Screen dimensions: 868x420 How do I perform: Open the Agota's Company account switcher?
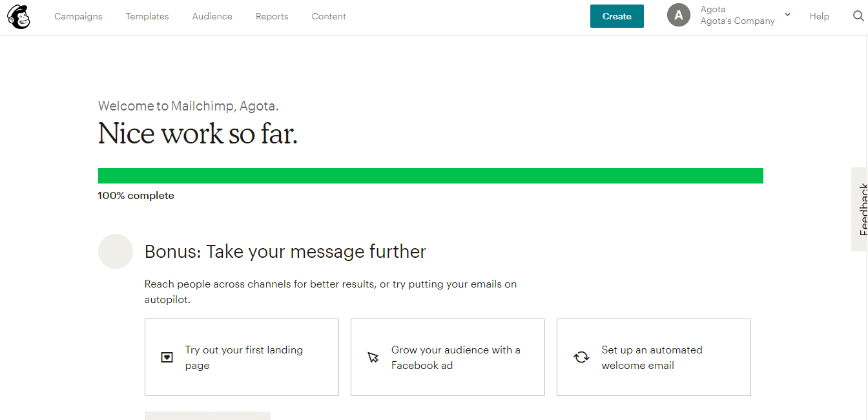coord(737,21)
